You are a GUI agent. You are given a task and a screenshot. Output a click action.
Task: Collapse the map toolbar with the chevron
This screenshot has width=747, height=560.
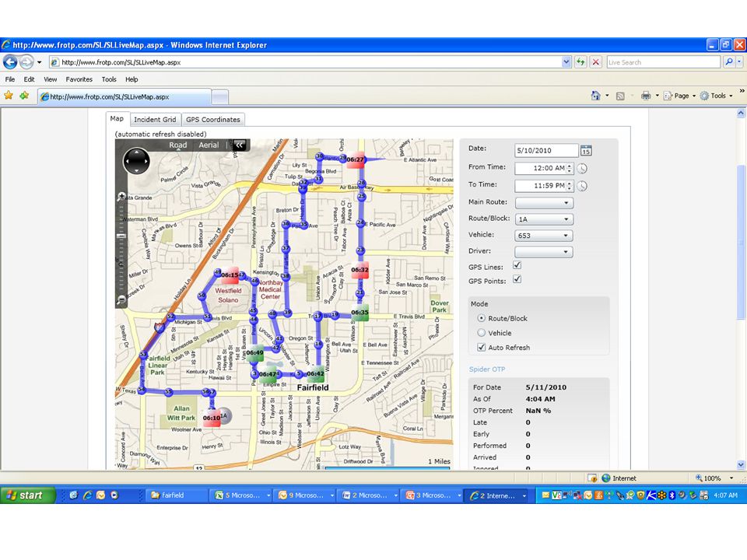239,145
